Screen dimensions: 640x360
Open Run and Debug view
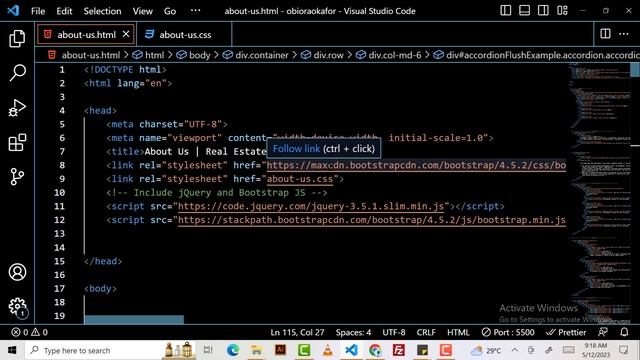(x=17, y=108)
